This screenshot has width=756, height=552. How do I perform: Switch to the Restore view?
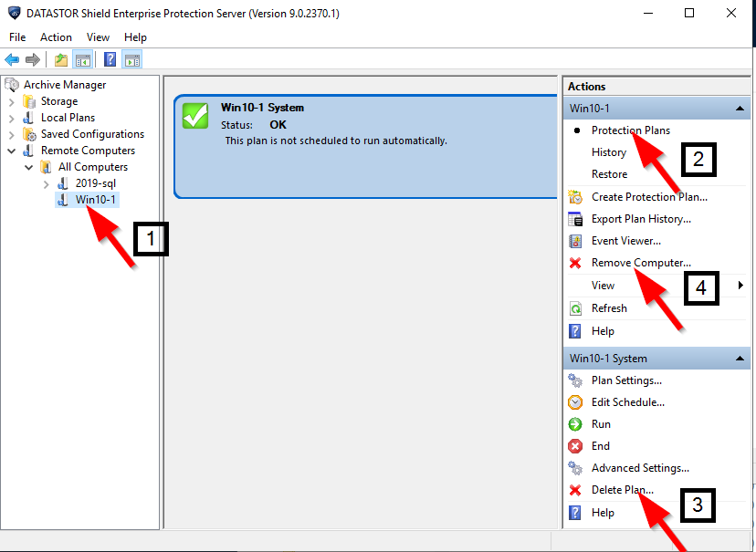[609, 174]
